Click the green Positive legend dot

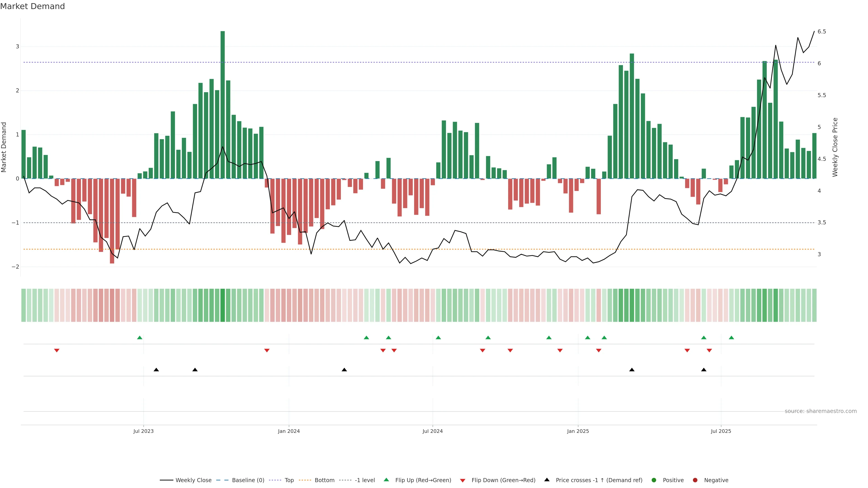pos(654,480)
